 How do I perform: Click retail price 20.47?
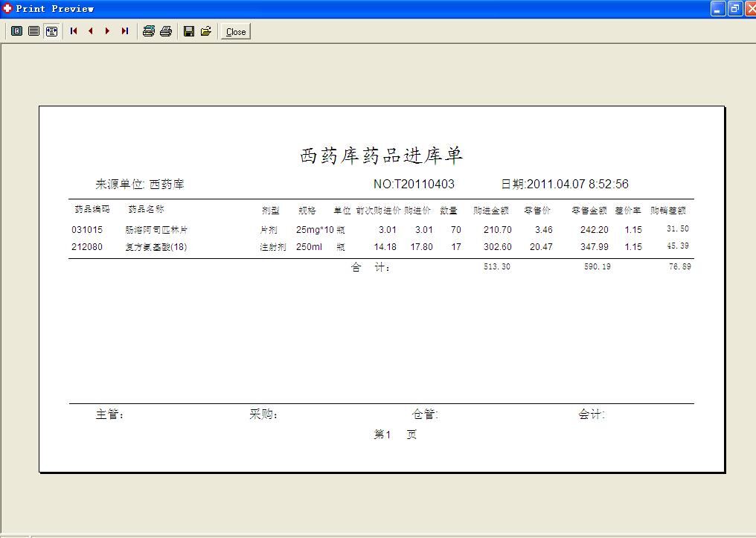click(x=541, y=247)
